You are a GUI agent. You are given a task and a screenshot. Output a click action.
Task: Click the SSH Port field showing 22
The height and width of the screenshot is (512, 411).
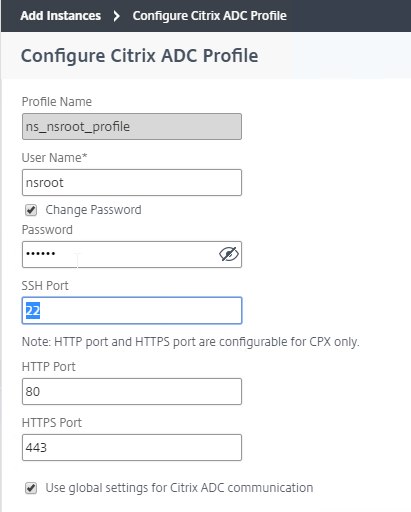pos(132,310)
